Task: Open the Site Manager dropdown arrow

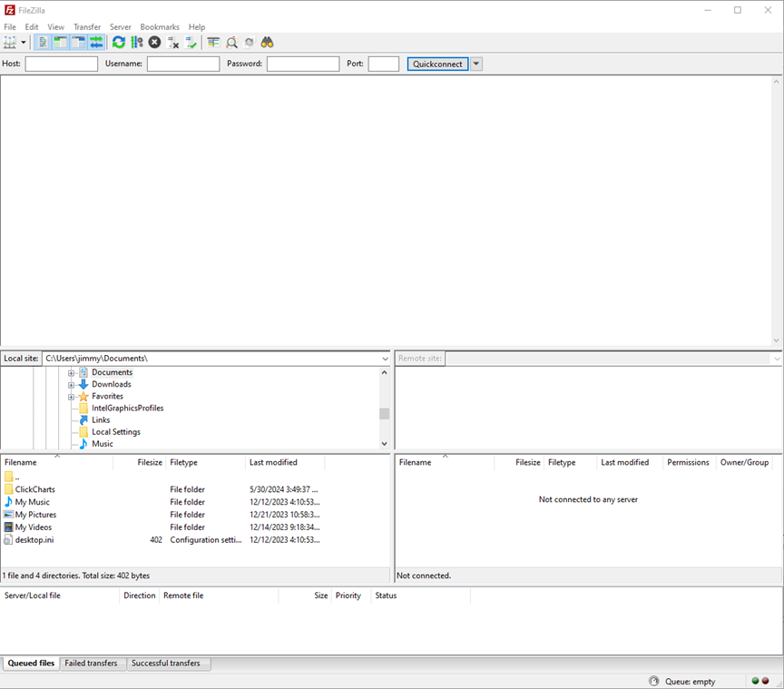Action: pyautogui.click(x=23, y=43)
